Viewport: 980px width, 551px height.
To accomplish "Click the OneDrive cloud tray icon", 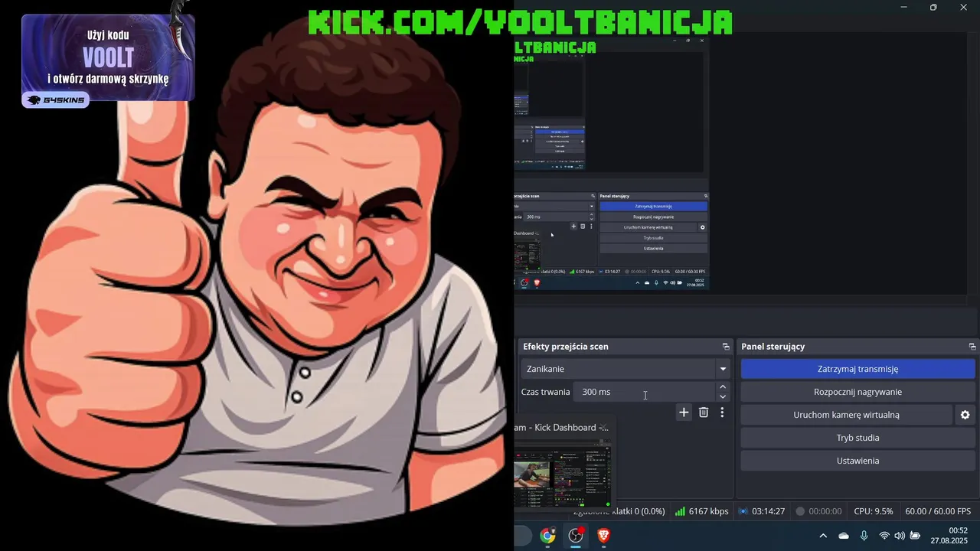I will [x=844, y=536].
